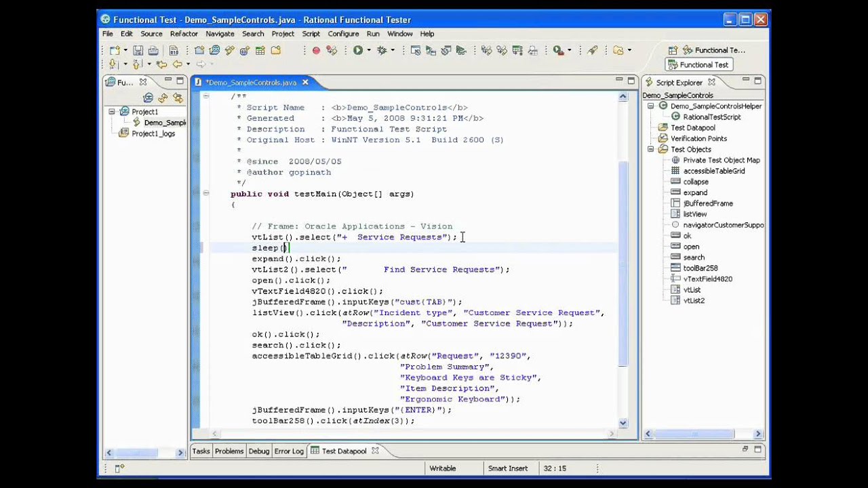
Task: Open the Back history dropdown arrow
Action: click(x=187, y=64)
